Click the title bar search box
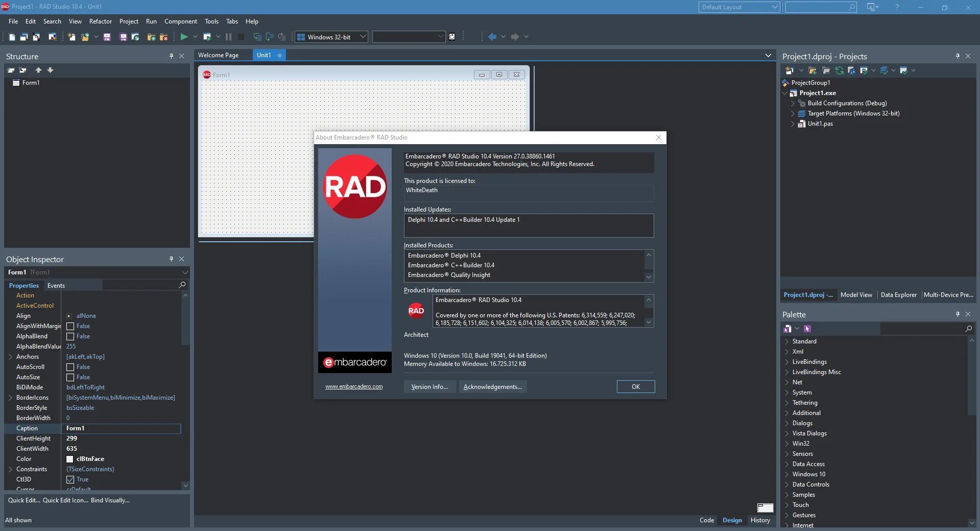This screenshot has width=980, height=531. 821,7
